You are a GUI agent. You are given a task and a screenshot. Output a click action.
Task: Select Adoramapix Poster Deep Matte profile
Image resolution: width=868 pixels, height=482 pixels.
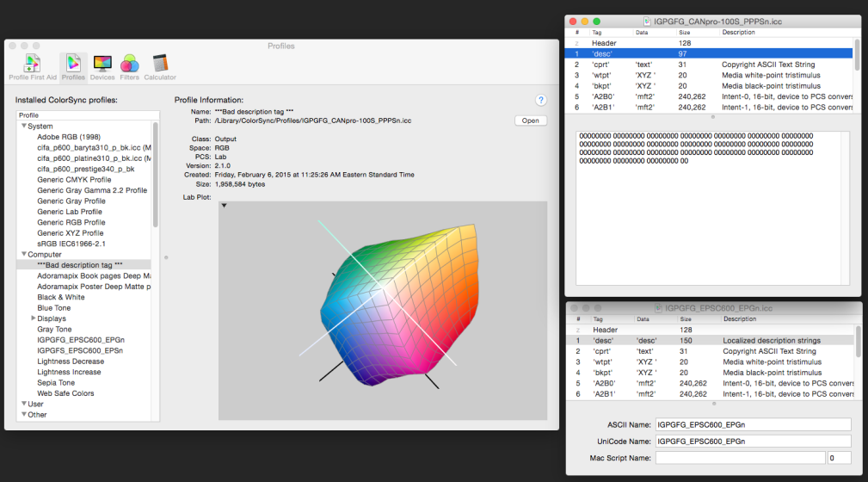94,287
